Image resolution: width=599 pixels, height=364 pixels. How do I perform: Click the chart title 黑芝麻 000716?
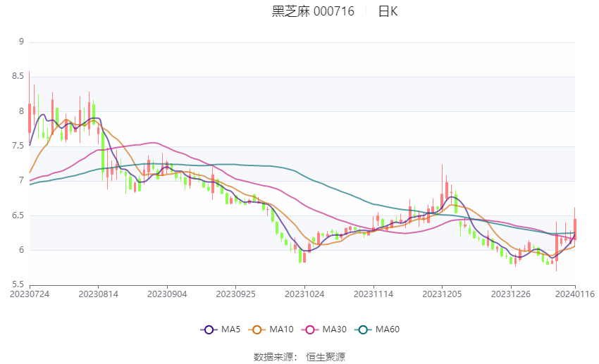[x=313, y=11]
